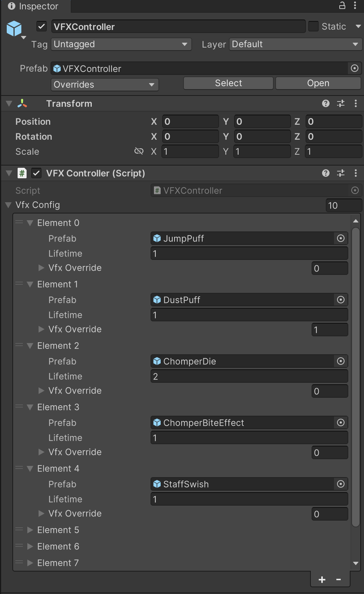Remove list element with minus button

[339, 580]
